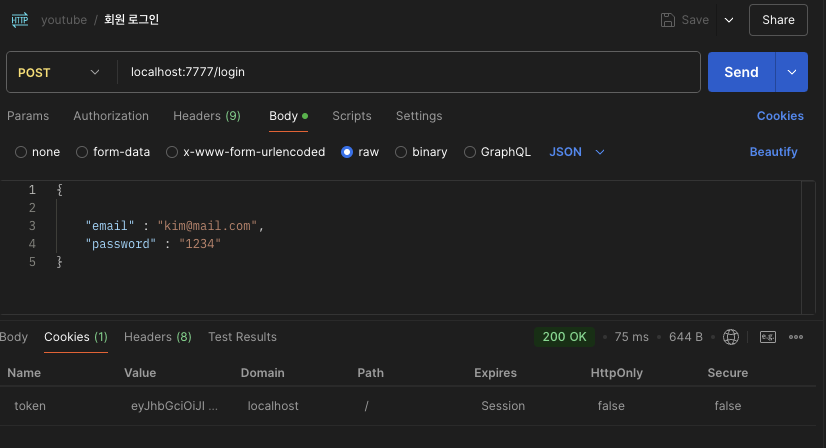Click the Send button

click(741, 72)
